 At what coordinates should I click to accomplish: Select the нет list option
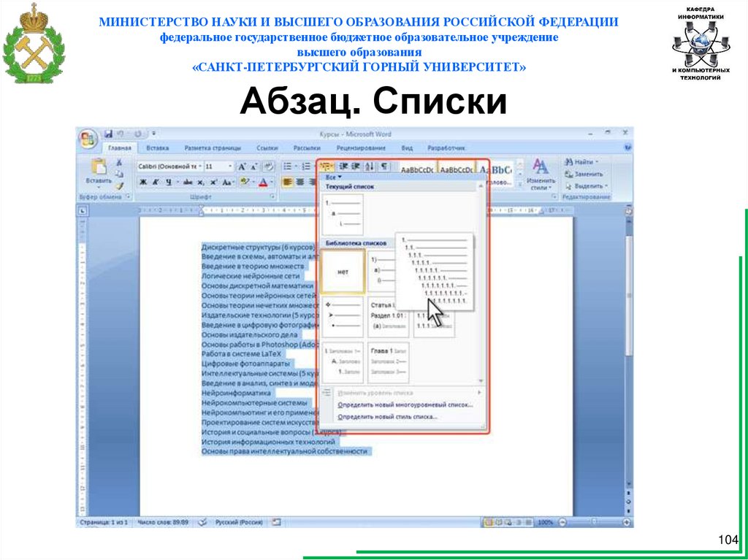click(343, 272)
